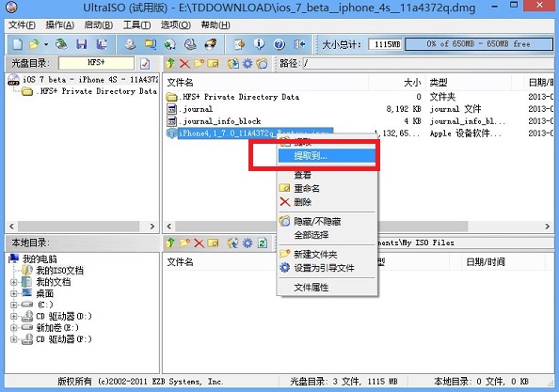Click the Add to image icon in the local pane toolbar
Viewport: 559px width, 392px height.
coord(233,243)
